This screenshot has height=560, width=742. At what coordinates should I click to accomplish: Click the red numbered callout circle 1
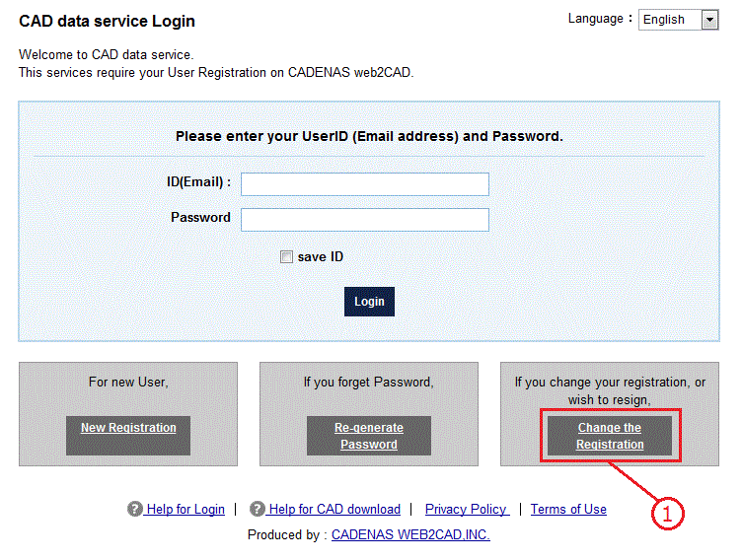coord(669,513)
